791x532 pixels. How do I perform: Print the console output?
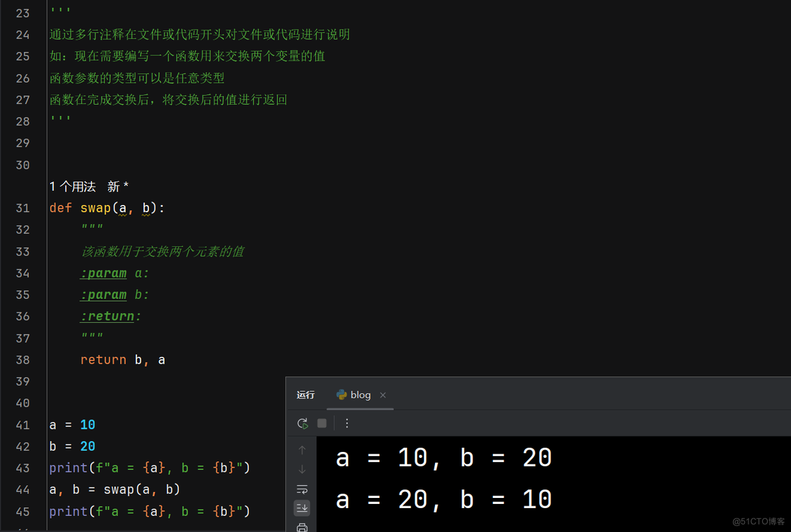point(302,527)
